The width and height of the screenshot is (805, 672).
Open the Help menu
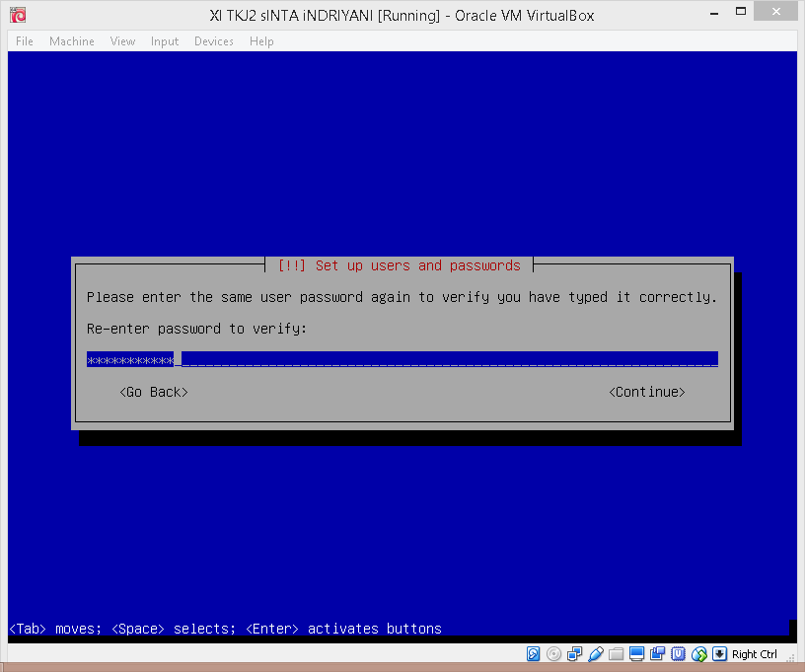261,41
